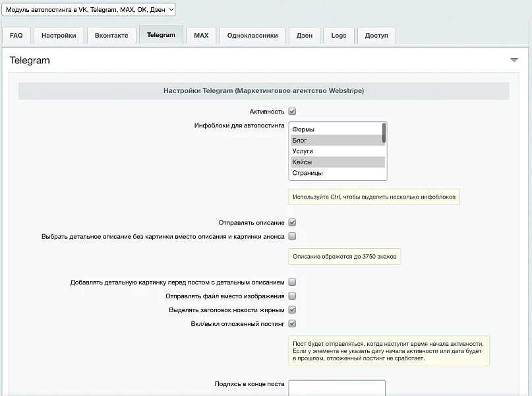Open the MAX tab
The height and width of the screenshot is (396, 532).
201,36
